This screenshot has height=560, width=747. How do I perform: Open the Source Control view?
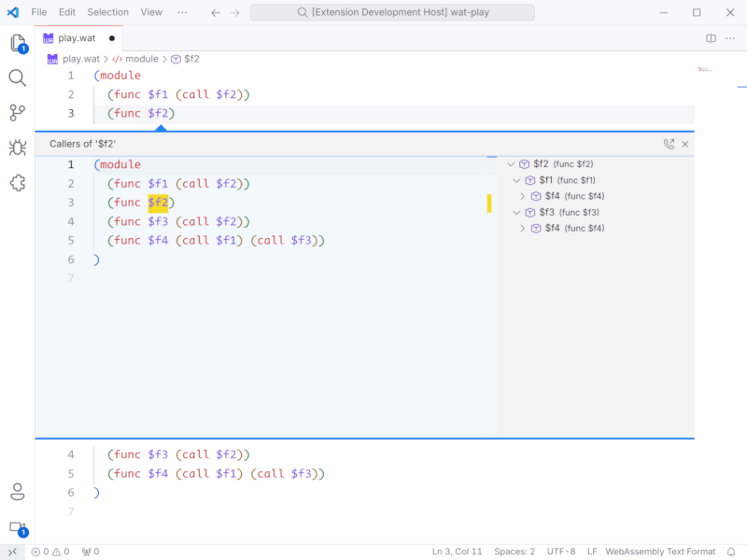click(x=17, y=113)
